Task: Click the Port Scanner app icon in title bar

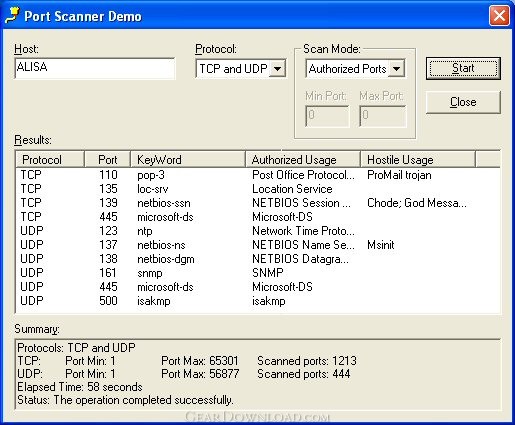Action: [12, 16]
